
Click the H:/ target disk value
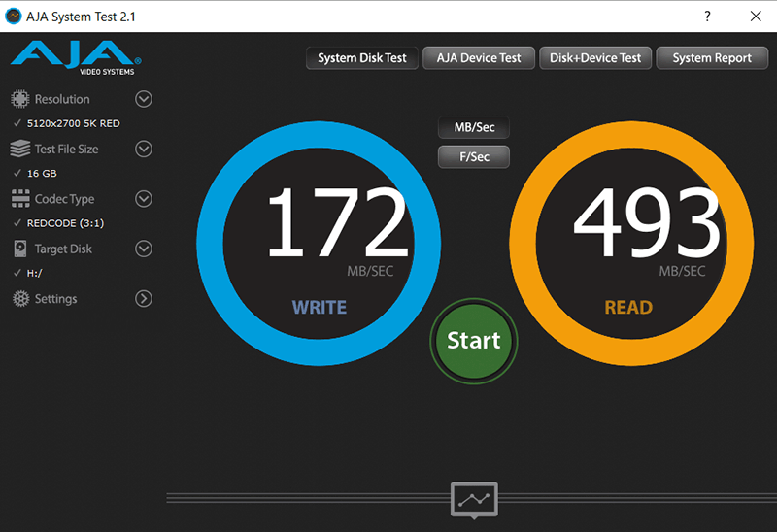coord(35,273)
